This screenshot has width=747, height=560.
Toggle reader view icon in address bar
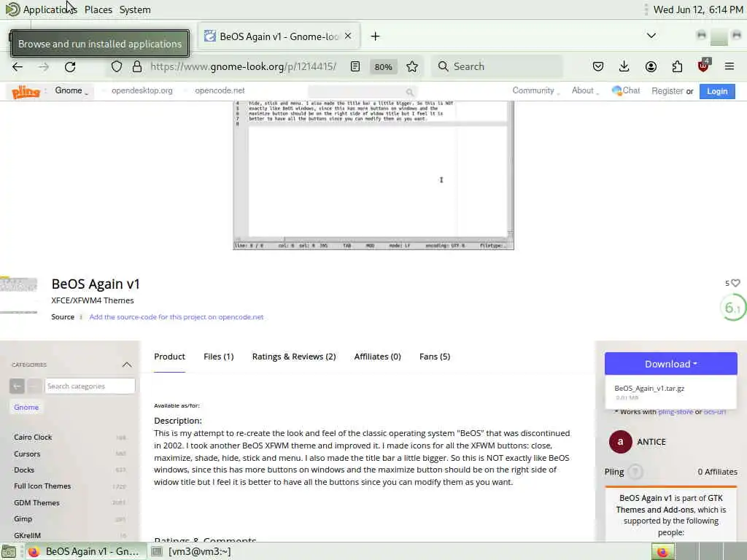(355, 66)
